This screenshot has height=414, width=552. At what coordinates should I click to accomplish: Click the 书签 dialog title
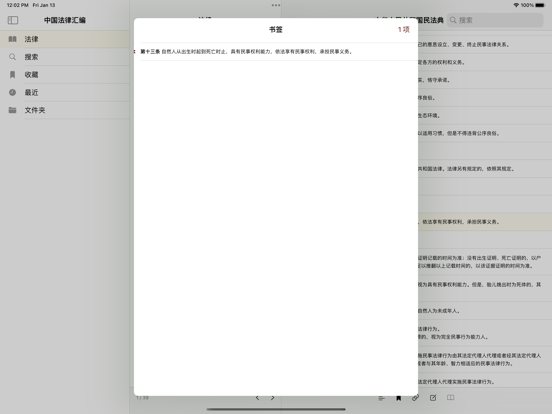pyautogui.click(x=276, y=30)
